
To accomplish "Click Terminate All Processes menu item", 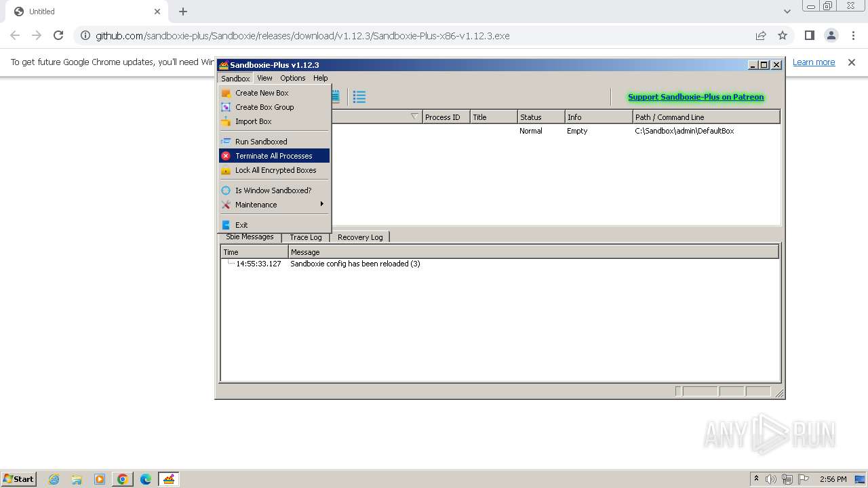I will click(x=274, y=156).
